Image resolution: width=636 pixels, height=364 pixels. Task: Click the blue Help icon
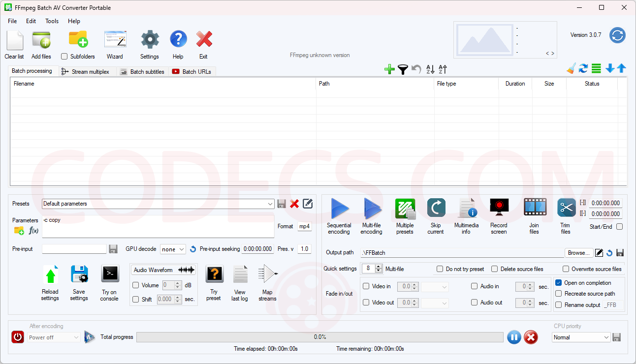(x=178, y=39)
